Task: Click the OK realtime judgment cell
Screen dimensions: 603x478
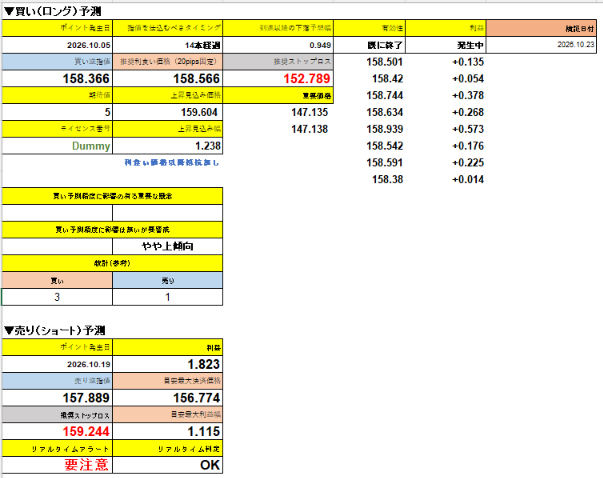Action: tap(168, 465)
